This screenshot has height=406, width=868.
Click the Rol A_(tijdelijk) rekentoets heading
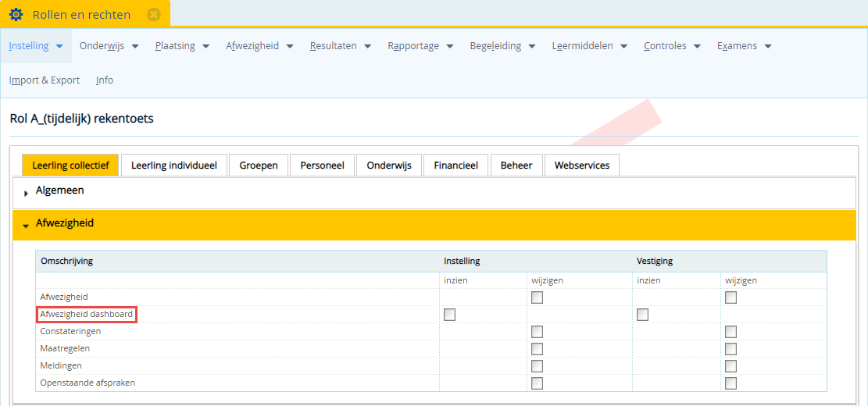[x=82, y=119]
